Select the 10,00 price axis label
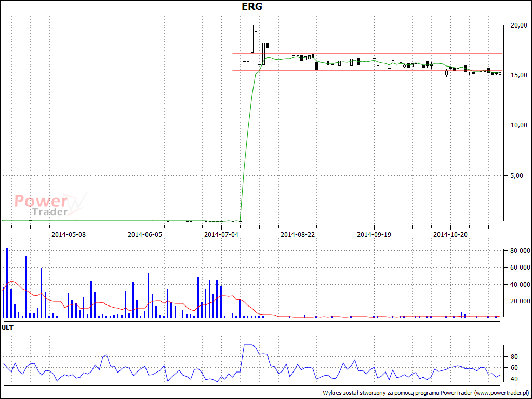 518,125
